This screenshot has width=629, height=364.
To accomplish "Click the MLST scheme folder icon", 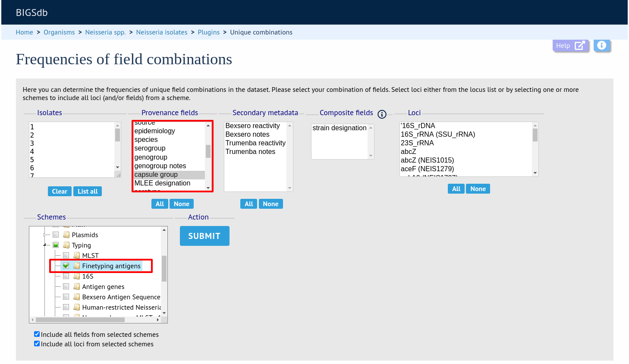I will coord(77,255).
